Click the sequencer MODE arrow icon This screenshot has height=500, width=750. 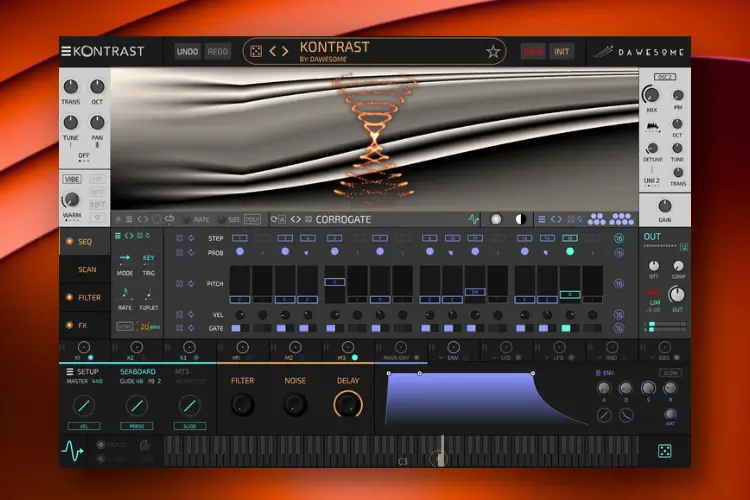click(125, 258)
